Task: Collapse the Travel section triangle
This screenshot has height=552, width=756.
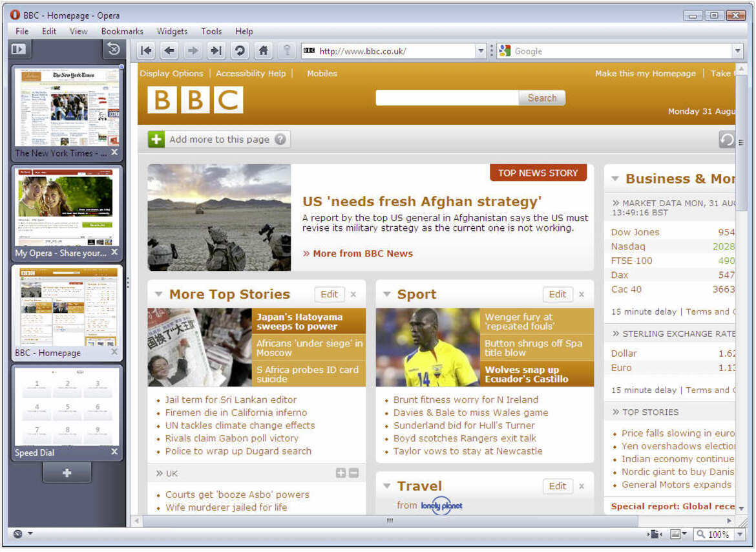Action: pos(386,486)
